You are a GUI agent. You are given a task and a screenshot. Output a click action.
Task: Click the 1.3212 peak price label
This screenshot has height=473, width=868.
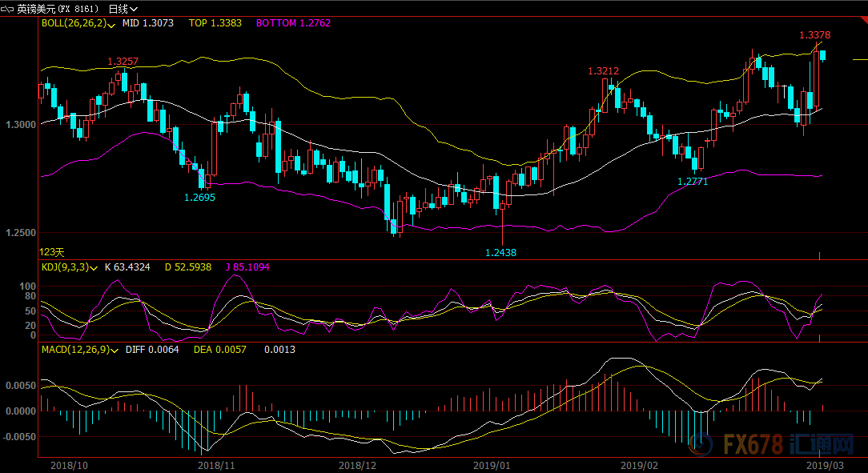pos(603,71)
